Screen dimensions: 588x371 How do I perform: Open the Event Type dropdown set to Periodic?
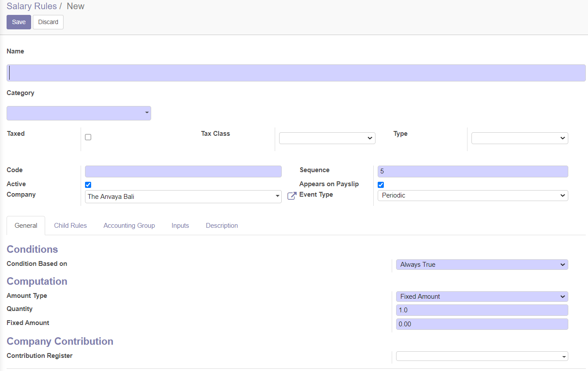[x=473, y=195]
